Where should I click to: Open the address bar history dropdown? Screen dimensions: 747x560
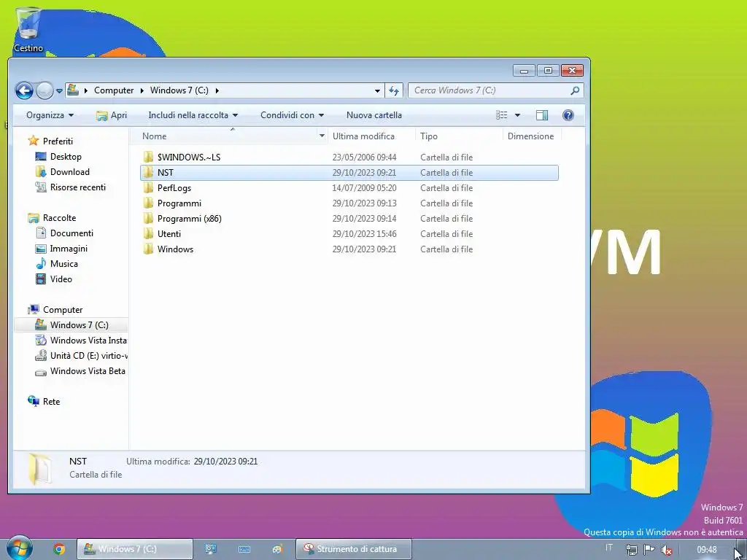point(377,90)
